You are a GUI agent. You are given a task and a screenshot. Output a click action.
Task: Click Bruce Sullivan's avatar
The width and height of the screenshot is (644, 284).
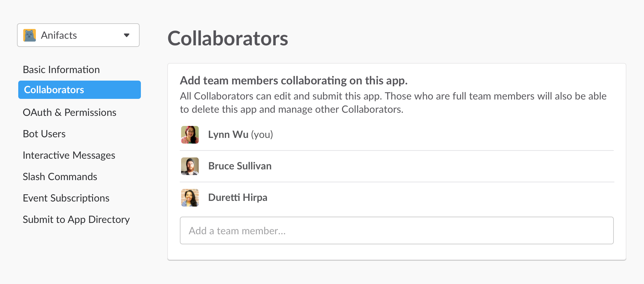click(190, 166)
